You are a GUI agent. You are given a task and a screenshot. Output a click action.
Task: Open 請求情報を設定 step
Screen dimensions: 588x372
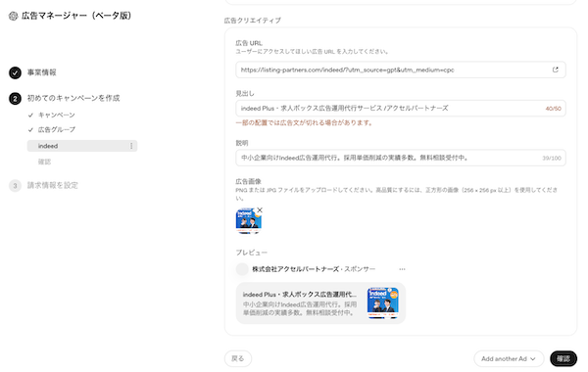(x=53, y=185)
